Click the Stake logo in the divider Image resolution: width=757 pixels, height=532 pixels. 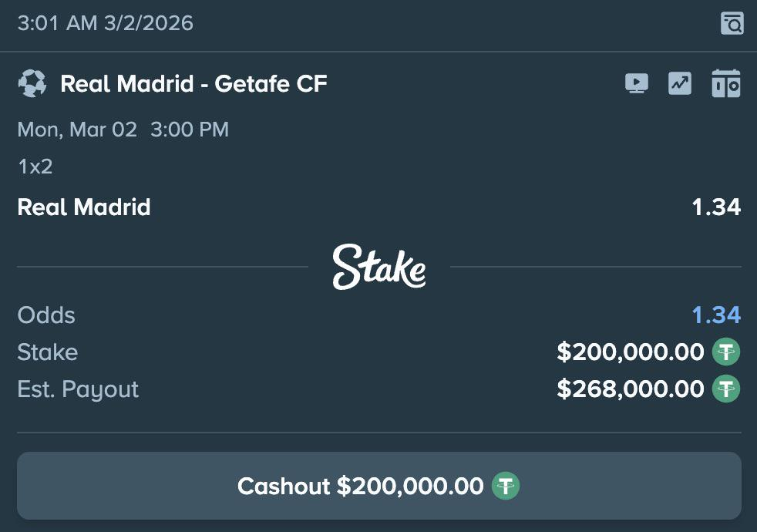point(378,267)
